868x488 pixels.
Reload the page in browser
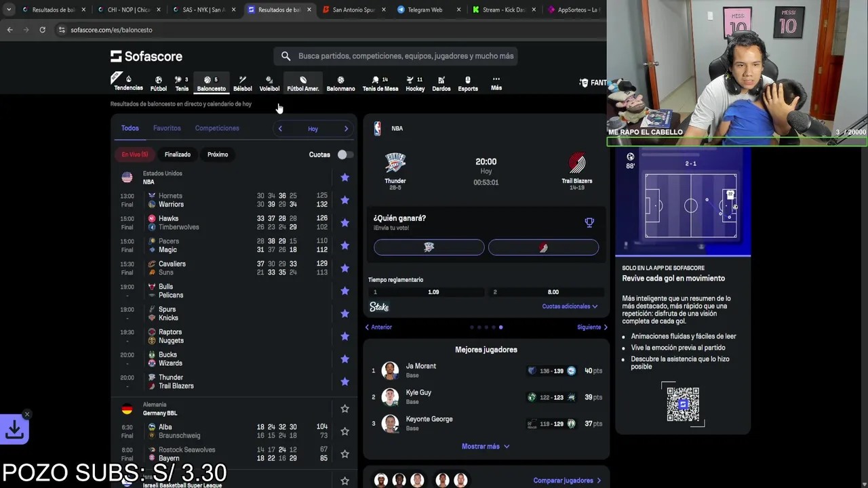click(x=42, y=30)
